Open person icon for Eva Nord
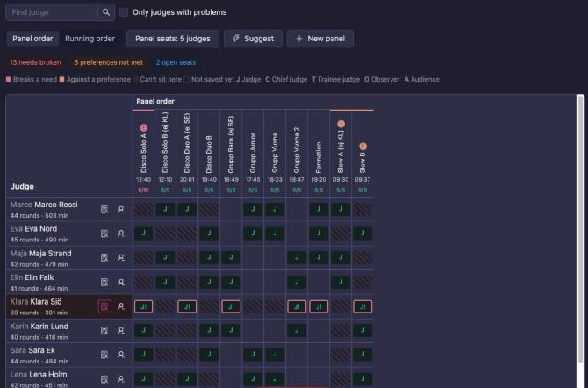588x388 pixels. point(121,234)
